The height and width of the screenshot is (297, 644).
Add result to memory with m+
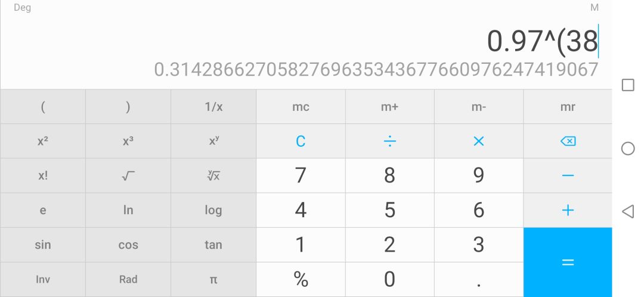click(389, 107)
